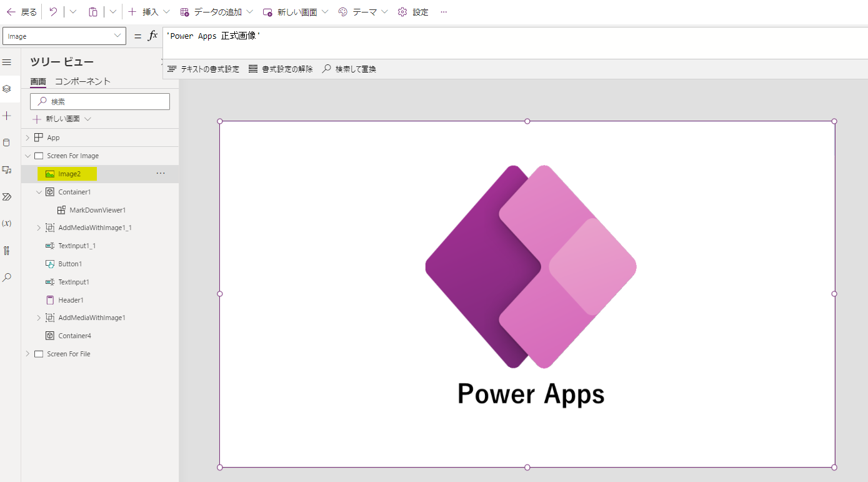868x482 pixels.
Task: Collapse the Screen For Image node
Action: [27, 156]
